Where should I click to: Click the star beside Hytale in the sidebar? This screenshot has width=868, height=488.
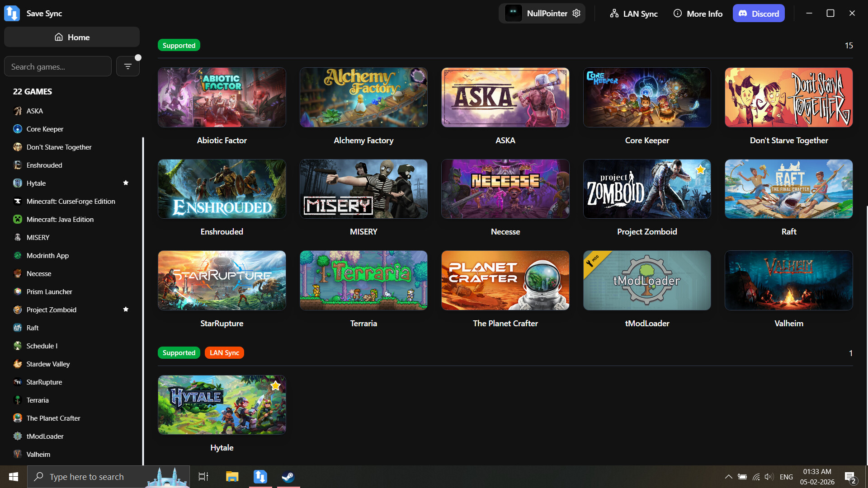[126, 183]
